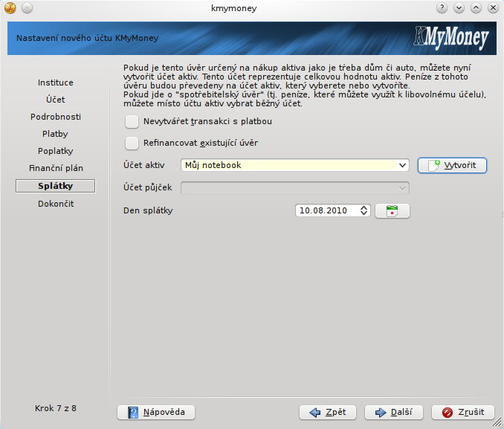The height and width of the screenshot is (429, 504).
Task: Click the round pin button in title bar
Action: click(x=27, y=8)
